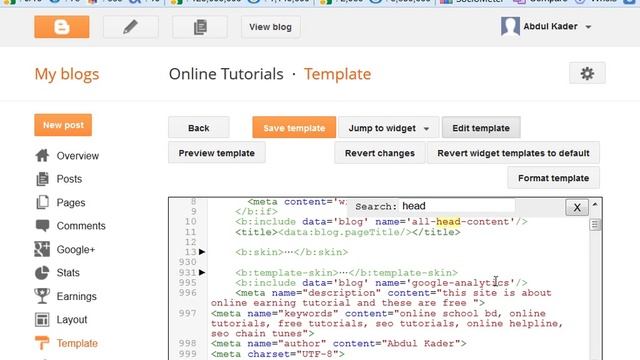Open Comments in the sidebar
This screenshot has width=640, height=360.
click(x=81, y=226)
